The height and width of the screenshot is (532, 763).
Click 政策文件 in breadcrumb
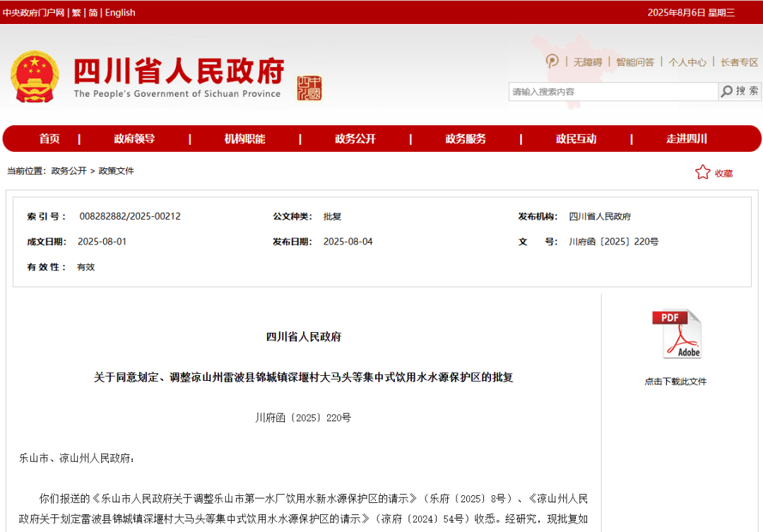click(x=116, y=171)
